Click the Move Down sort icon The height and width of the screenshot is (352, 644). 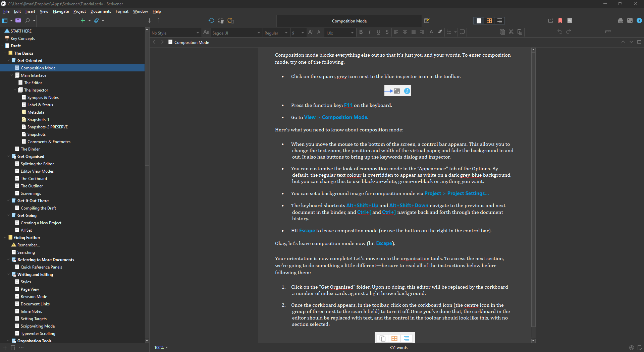pyautogui.click(x=152, y=21)
